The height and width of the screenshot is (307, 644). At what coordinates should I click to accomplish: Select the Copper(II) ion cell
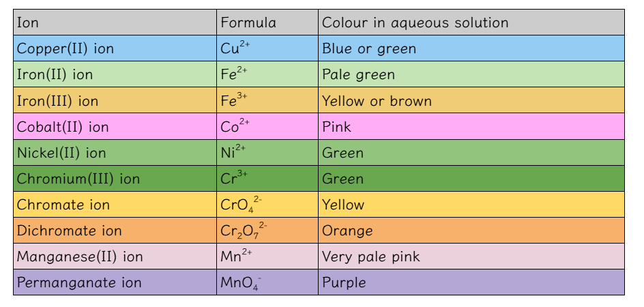click(x=115, y=48)
